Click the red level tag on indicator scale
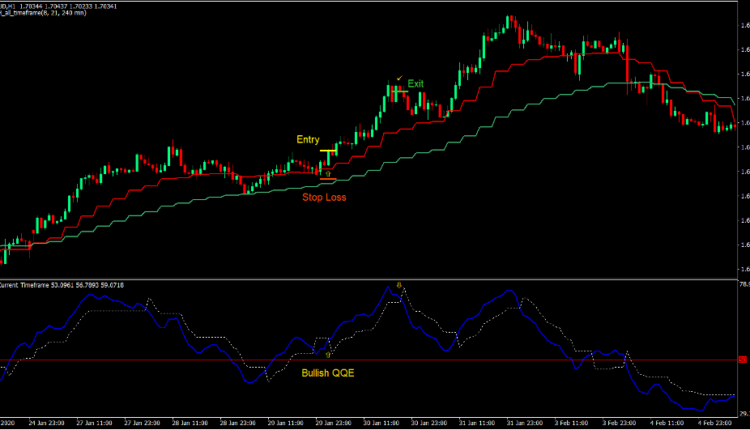 click(x=742, y=360)
